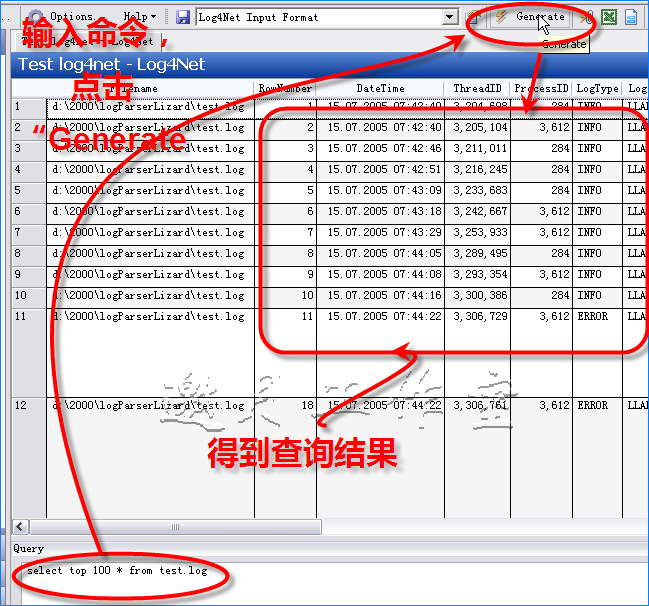Click ThreadID cell 3,289,495
Viewport: 649px width, 606px height.
(478, 254)
